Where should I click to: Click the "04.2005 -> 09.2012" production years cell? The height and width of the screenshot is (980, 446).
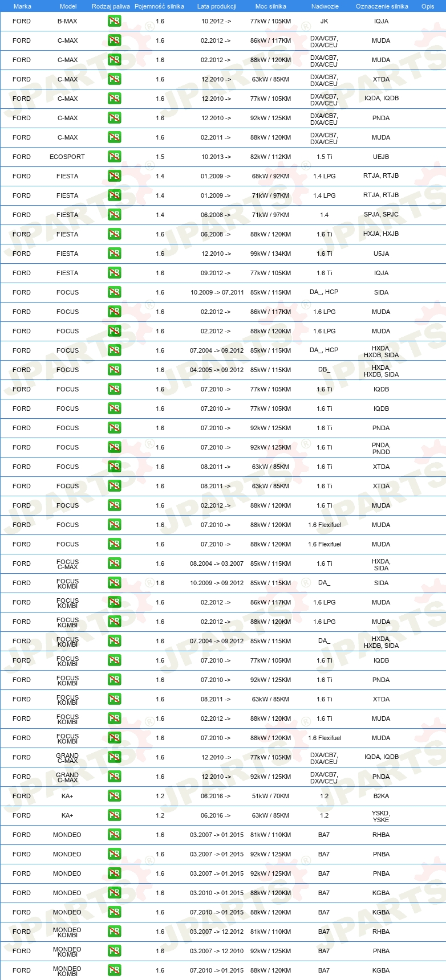pyautogui.click(x=217, y=370)
